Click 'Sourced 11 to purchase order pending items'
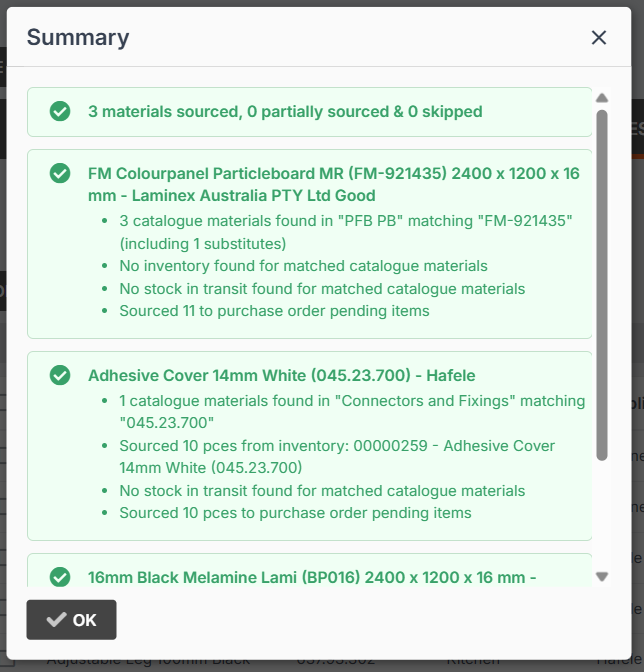This screenshot has width=644, height=672. point(274,311)
